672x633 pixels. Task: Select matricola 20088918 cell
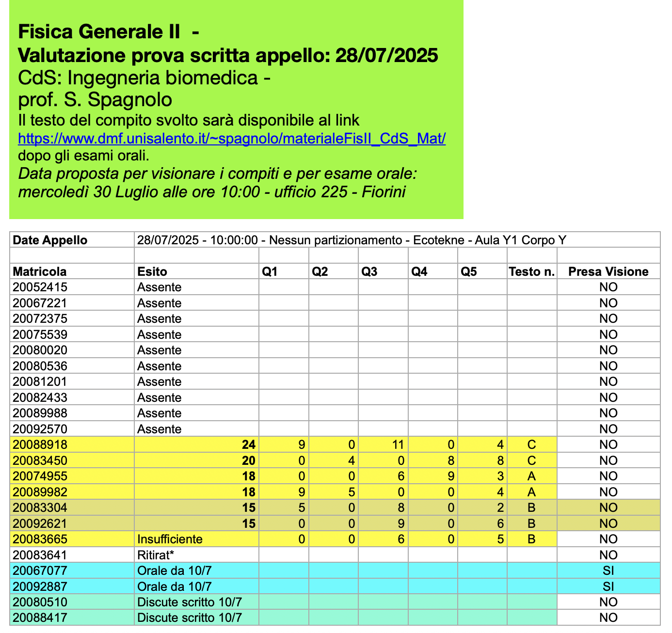(40, 444)
